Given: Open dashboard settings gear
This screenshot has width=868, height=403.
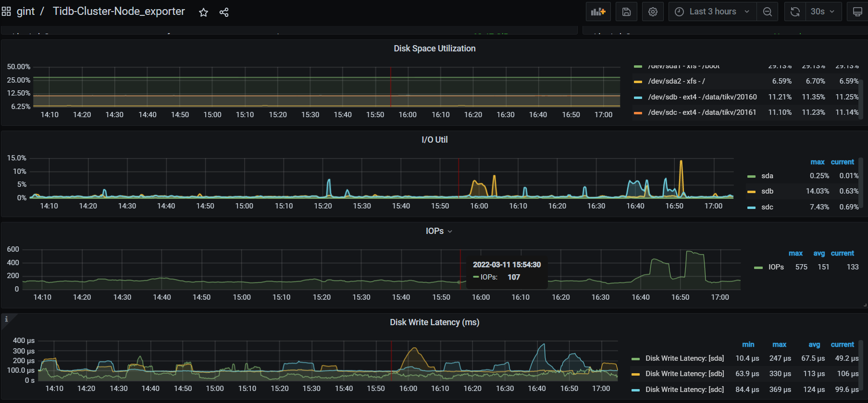Looking at the screenshot, I should tap(653, 12).
